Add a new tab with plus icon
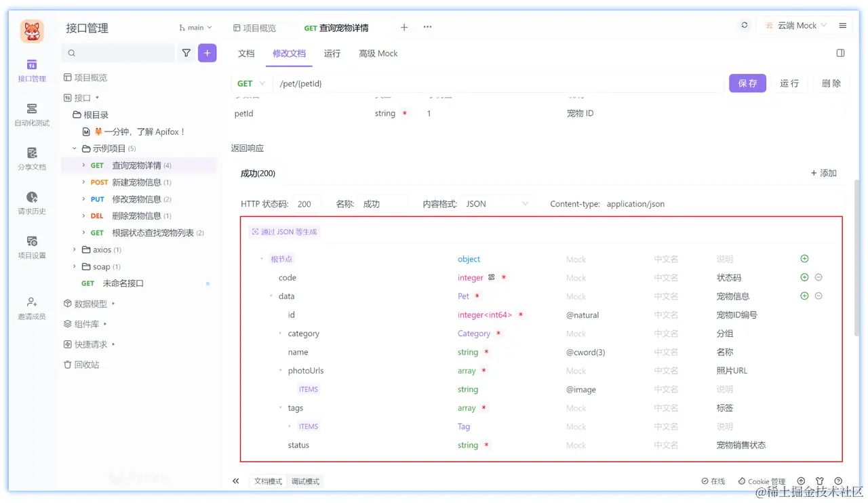The width and height of the screenshot is (868, 503). [x=404, y=28]
